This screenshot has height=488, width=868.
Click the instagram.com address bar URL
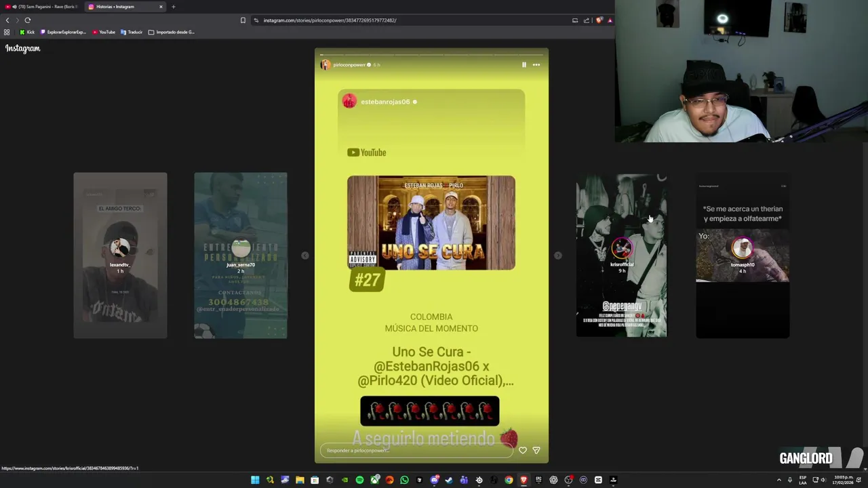tap(330, 20)
